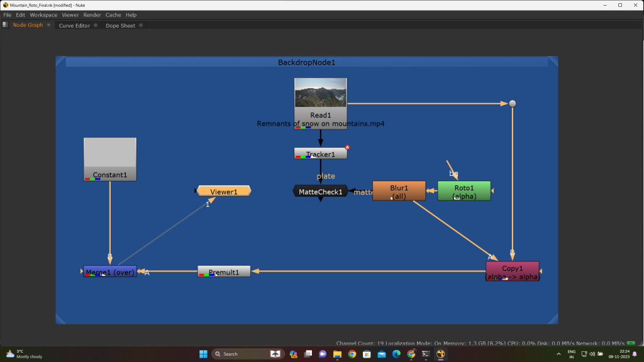Image resolution: width=644 pixels, height=362 pixels.
Task: Click the matte input label beside MatteCheck1
Action: click(x=363, y=192)
